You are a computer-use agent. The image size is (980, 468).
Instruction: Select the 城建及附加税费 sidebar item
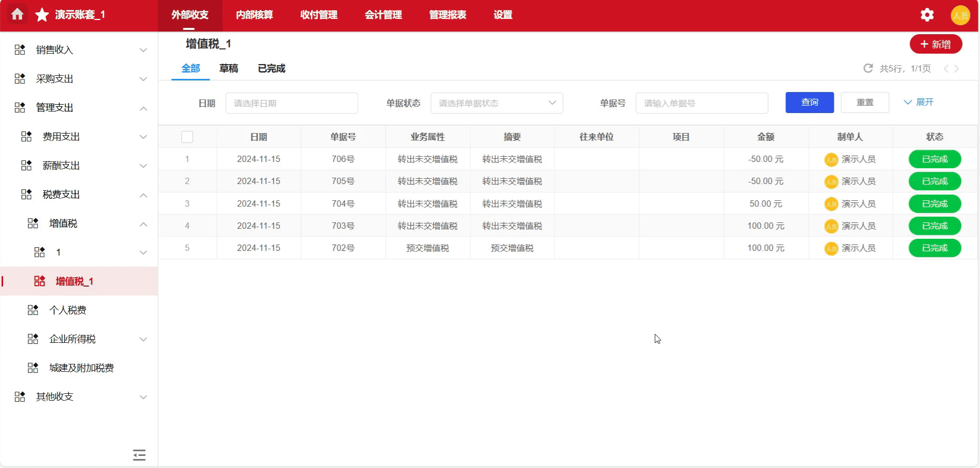(79, 368)
